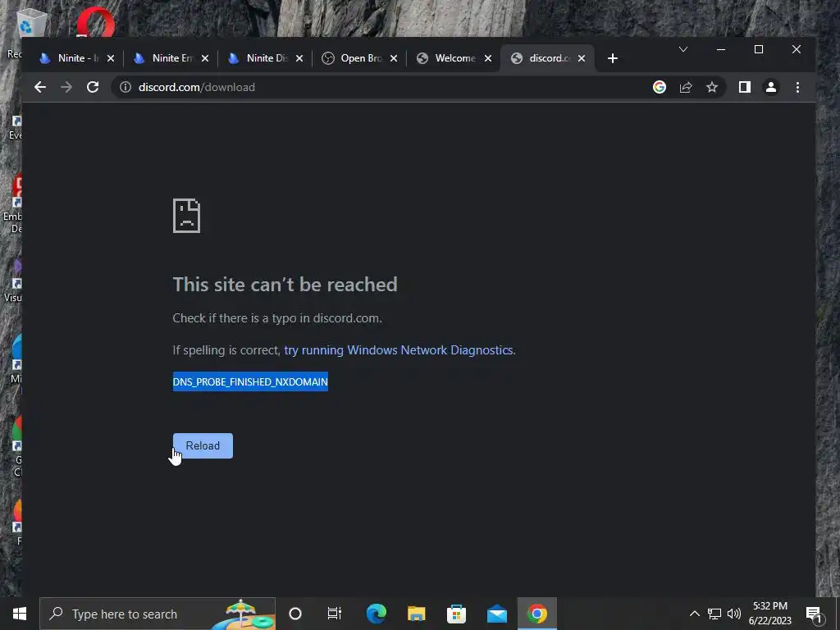
Task: Open Microsoft Store from taskbar
Action: 456,614
